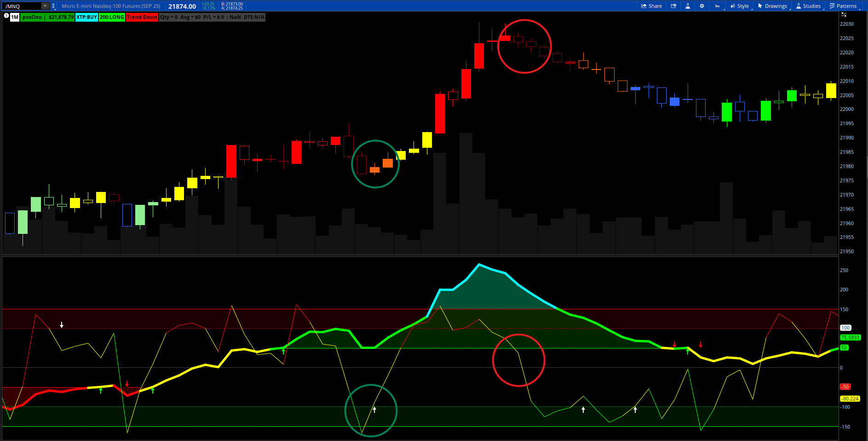The width and height of the screenshot is (868, 441).
Task: Open the chart settings gear icon
Action: [702, 6]
